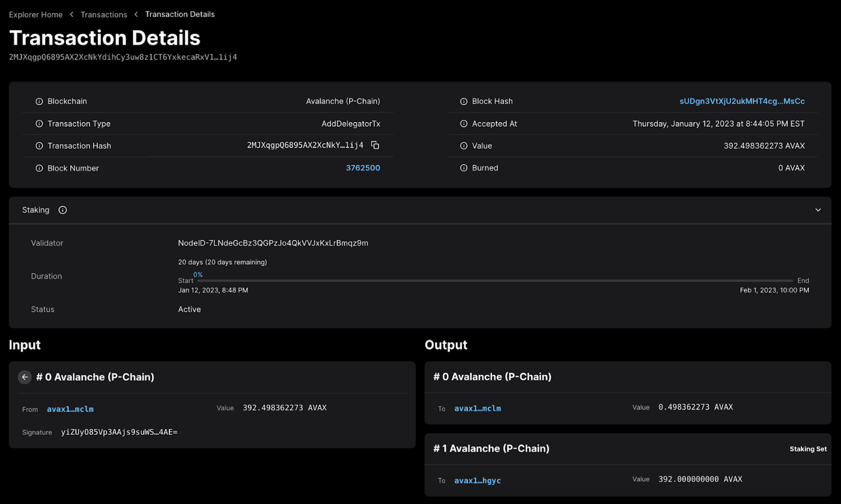The image size is (841, 504).
Task: Click the info icon next to Transaction Type
Action: coord(39,123)
